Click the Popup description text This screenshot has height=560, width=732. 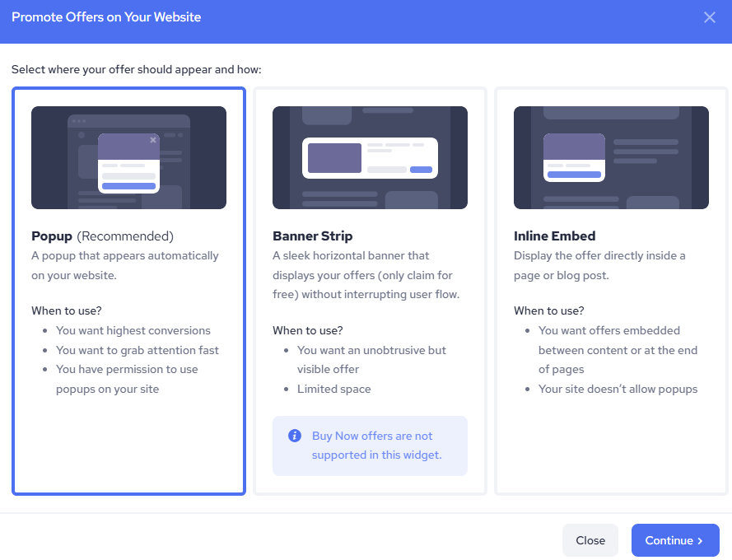click(125, 265)
